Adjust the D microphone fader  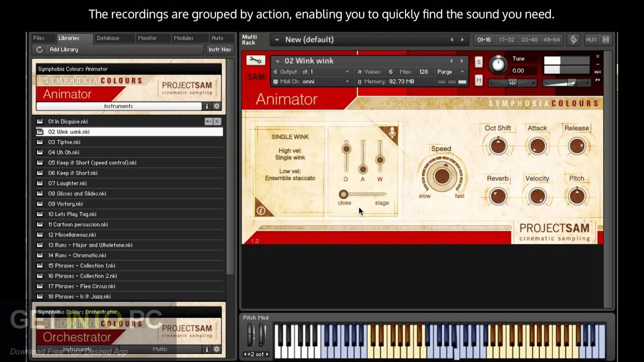pos(346,149)
